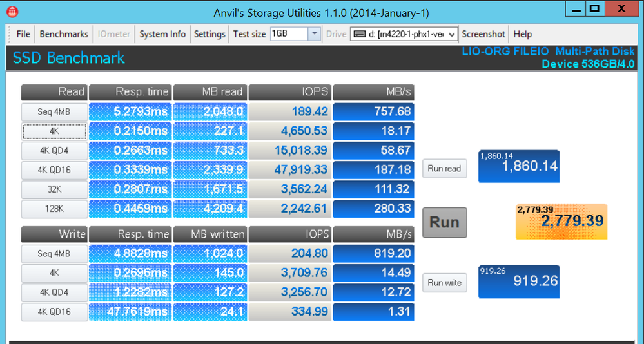Image resolution: width=644 pixels, height=344 pixels.
Task: Open the System Info menu
Action: pyautogui.click(x=162, y=34)
